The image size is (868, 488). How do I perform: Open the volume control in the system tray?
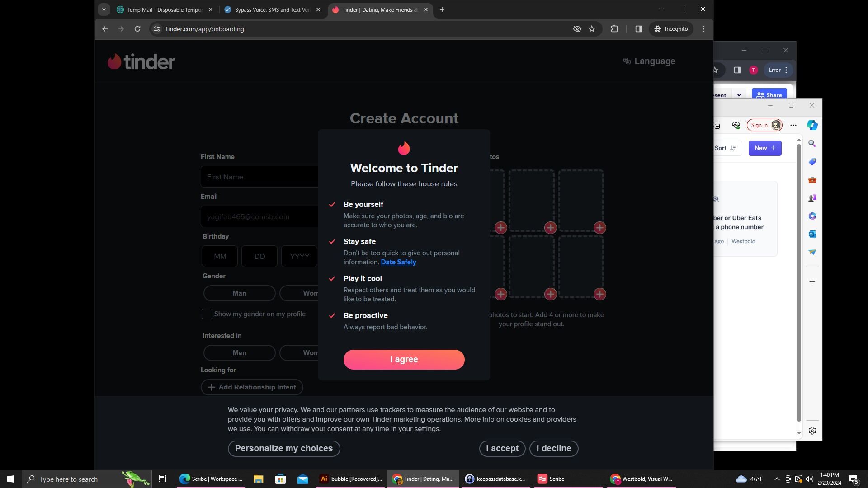(x=810, y=479)
